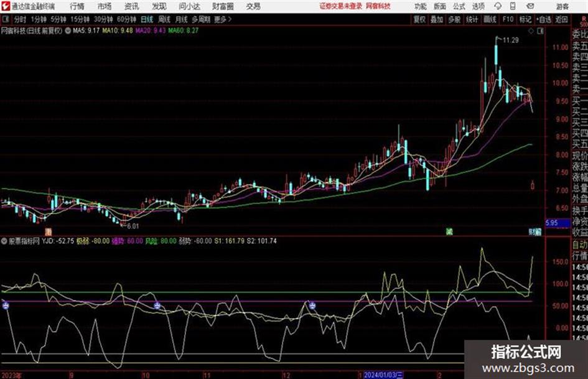This screenshot has width=588, height=379.
Task: Expand sub-chart indicator dropdown beside 股票指标网
Action: (4, 241)
